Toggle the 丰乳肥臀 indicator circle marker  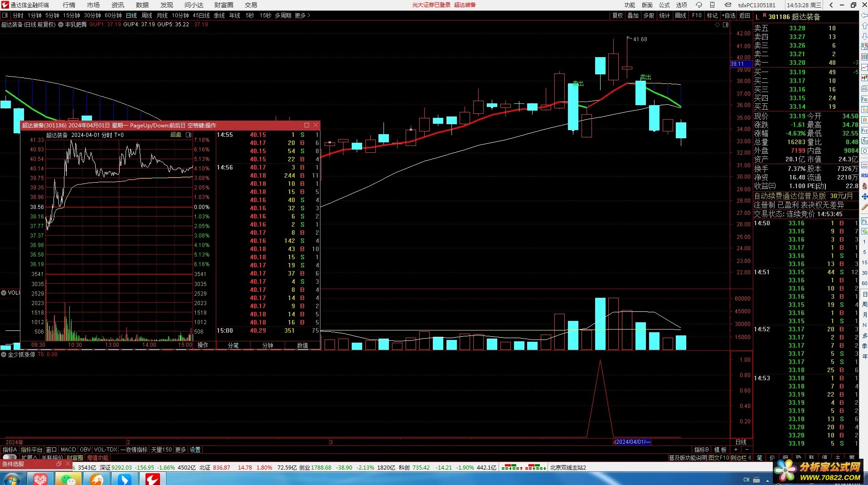pyautogui.click(x=61, y=24)
